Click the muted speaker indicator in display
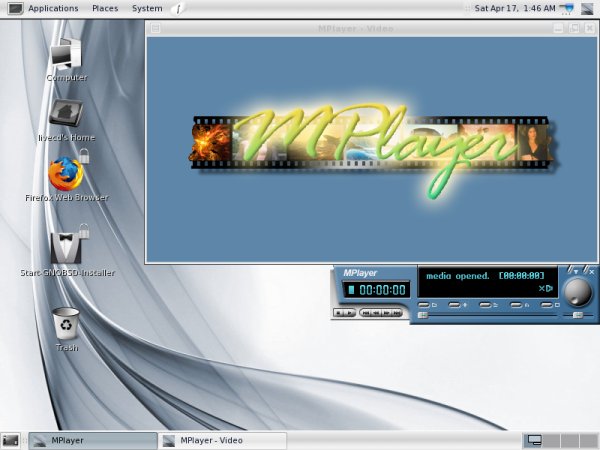The height and width of the screenshot is (450, 600). tap(546, 289)
